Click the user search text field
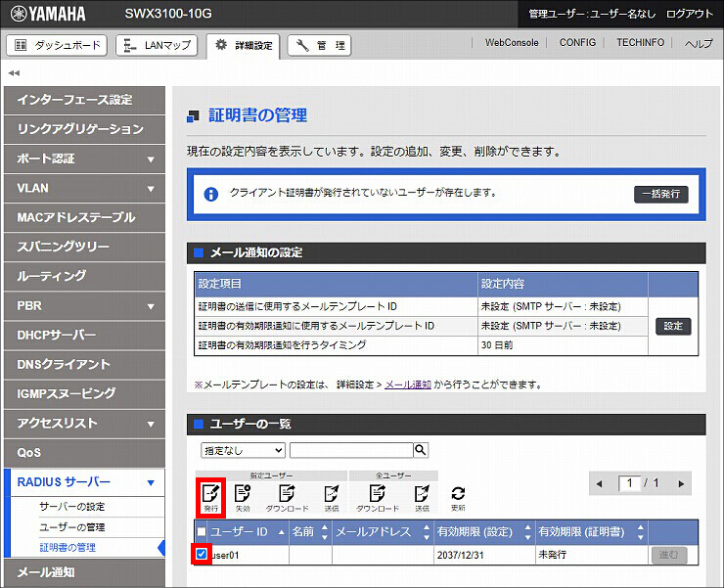This screenshot has height=588, width=724. pos(351,450)
